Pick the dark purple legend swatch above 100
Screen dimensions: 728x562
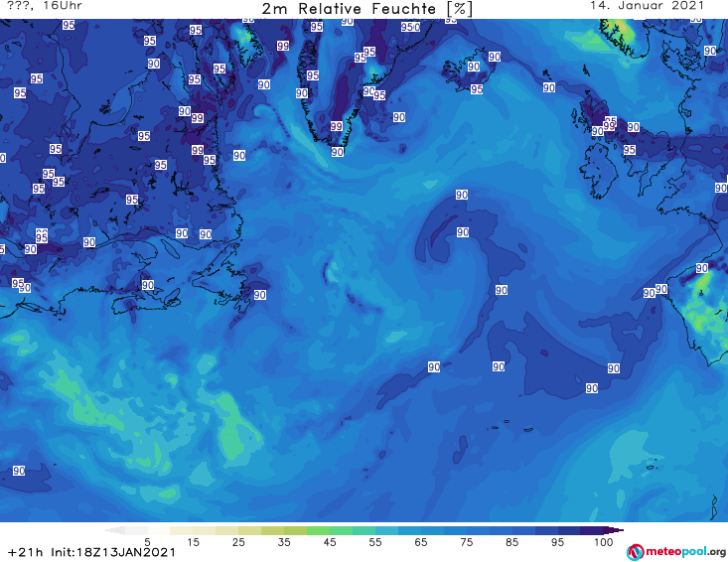tap(592, 530)
